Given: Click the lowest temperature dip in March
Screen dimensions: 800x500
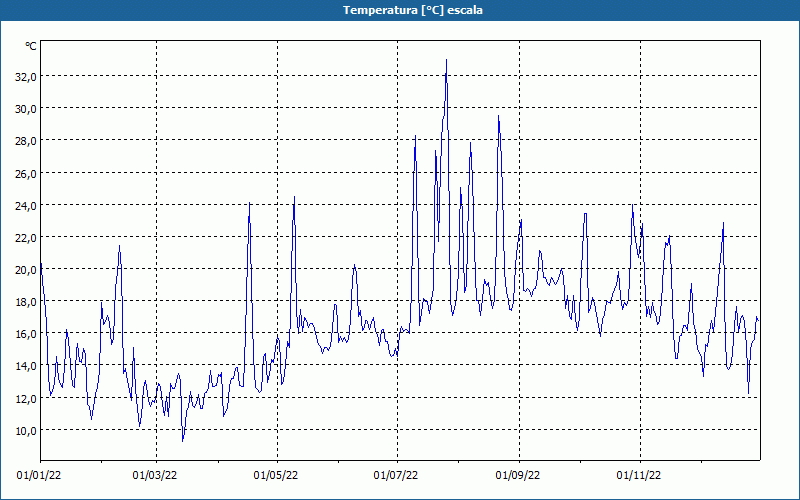Looking at the screenshot, I should click(x=183, y=441).
